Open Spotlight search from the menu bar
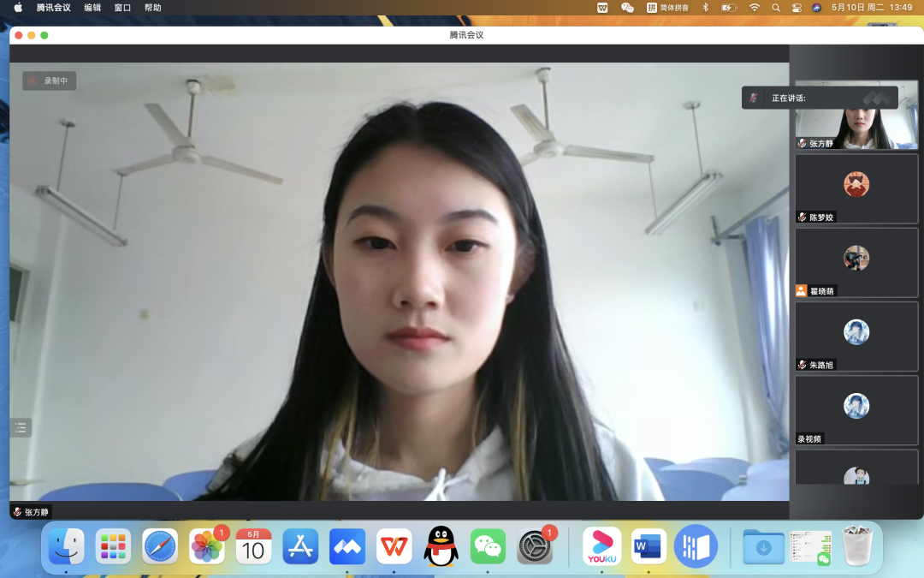Viewport: 924px width, 578px height. click(x=776, y=8)
